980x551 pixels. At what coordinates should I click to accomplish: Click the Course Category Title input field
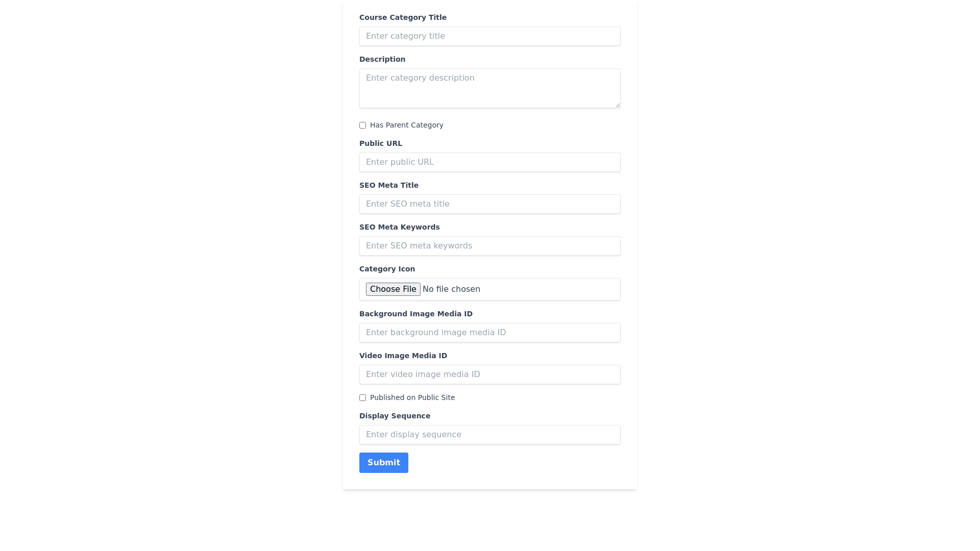click(490, 36)
